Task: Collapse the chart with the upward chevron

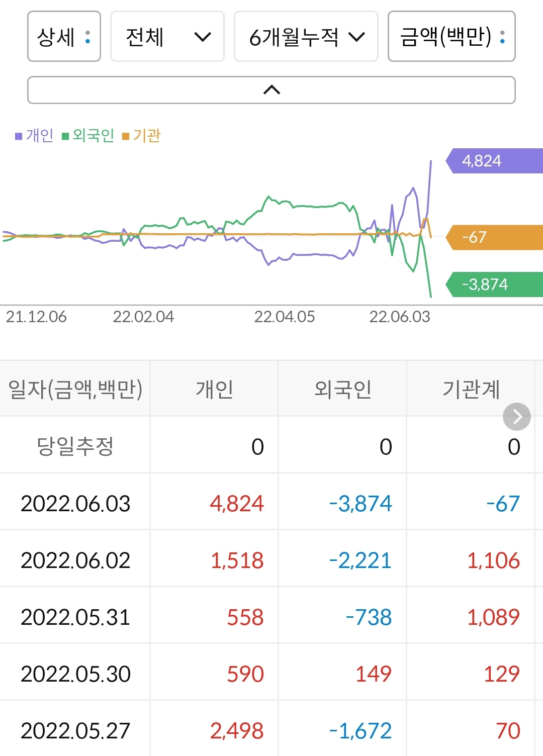Action: click(x=271, y=89)
